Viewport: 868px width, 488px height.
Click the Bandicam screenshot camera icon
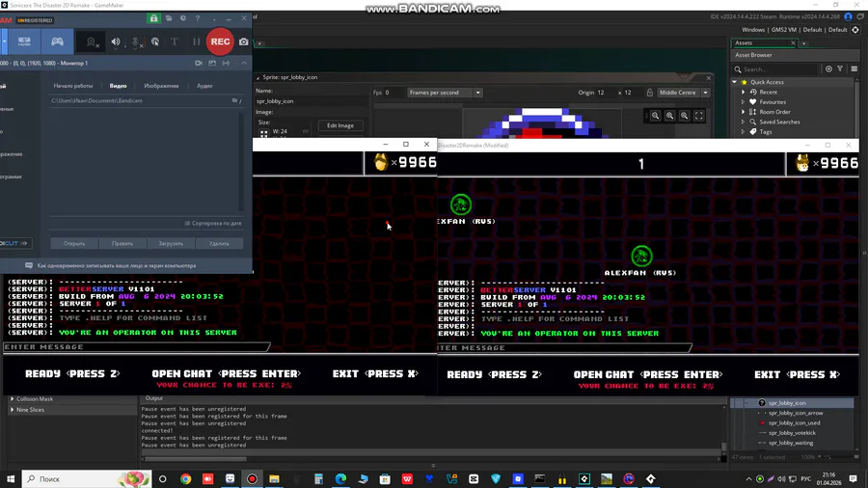coord(244,41)
